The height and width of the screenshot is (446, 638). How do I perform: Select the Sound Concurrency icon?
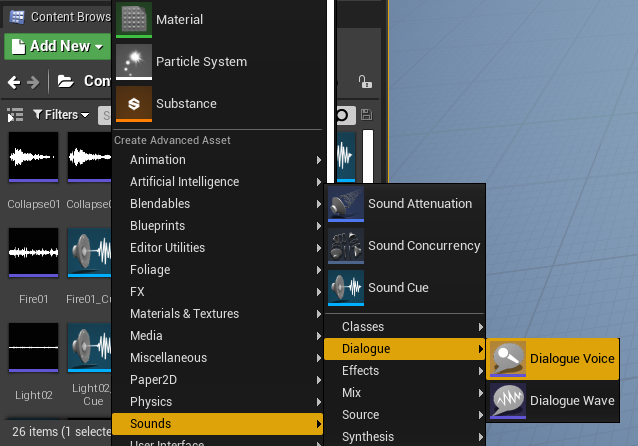346,246
